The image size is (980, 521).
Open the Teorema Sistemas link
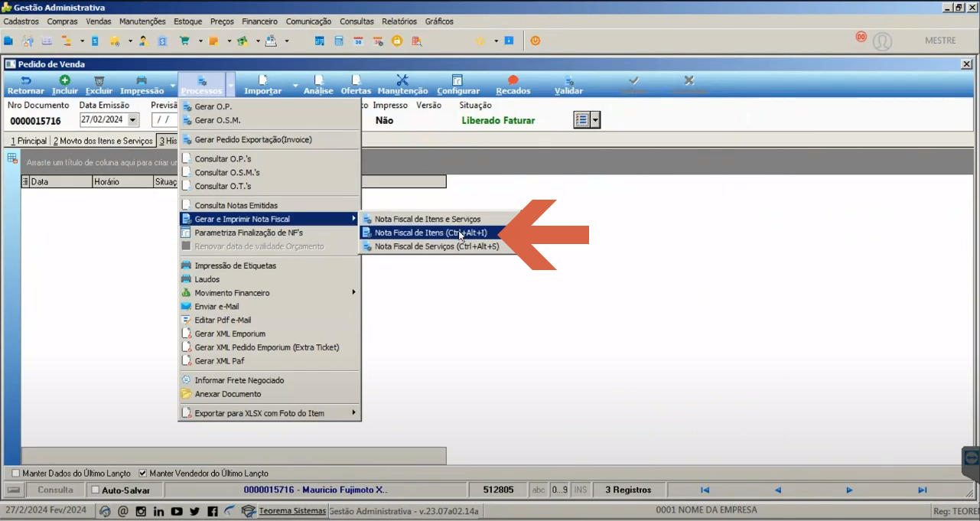[x=292, y=511]
